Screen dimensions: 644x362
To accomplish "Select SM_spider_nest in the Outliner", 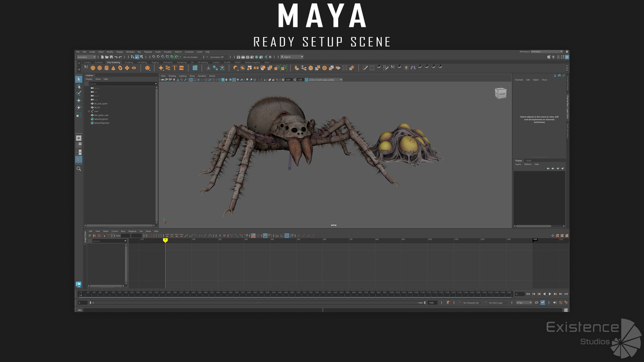I will coord(101,115).
